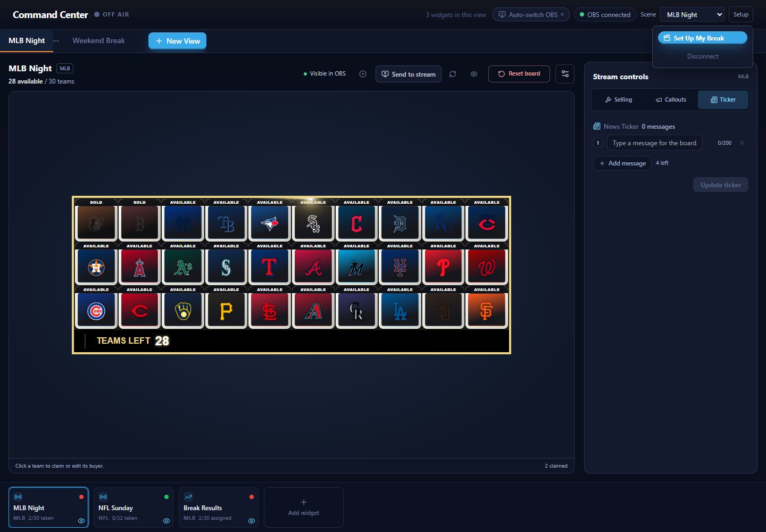Select the NFL Sunday widget card

point(134,508)
